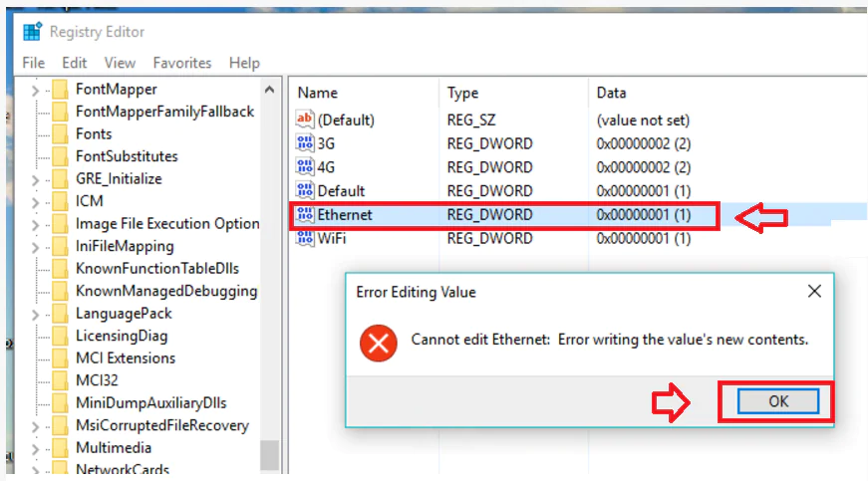868x481 pixels.
Task: Click the FontMapper folder icon
Action: (60, 90)
